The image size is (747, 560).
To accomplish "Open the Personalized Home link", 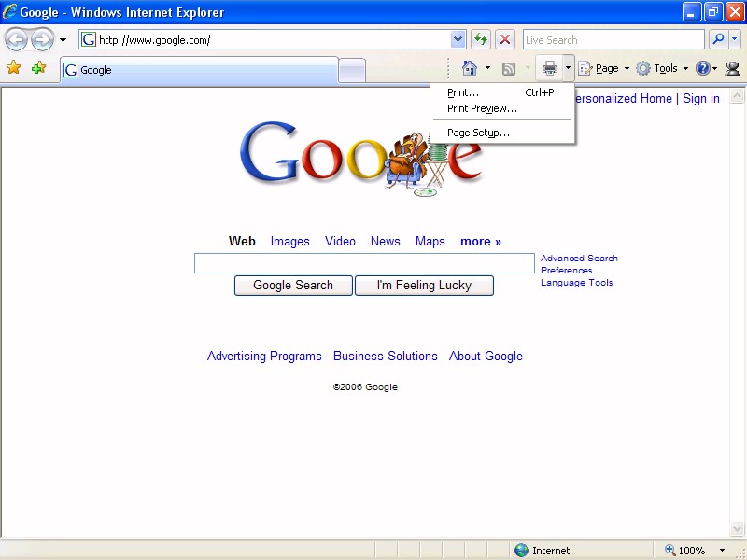I will pos(624,99).
